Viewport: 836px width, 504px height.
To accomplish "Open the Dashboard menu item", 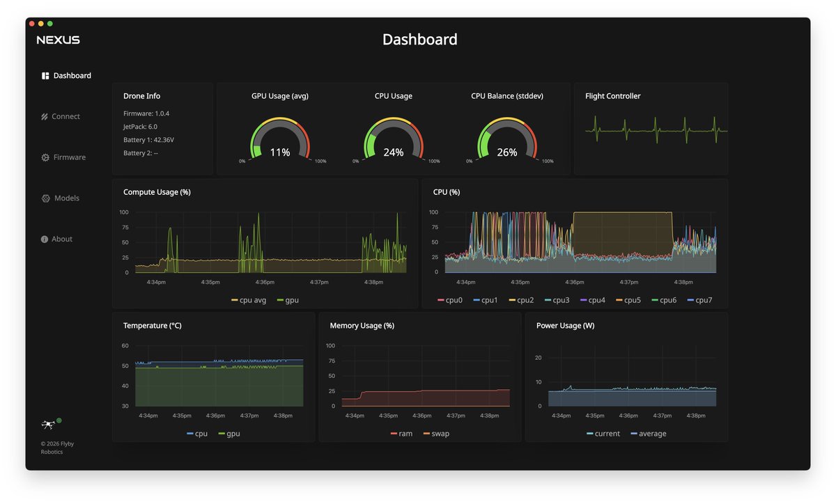I will point(66,76).
